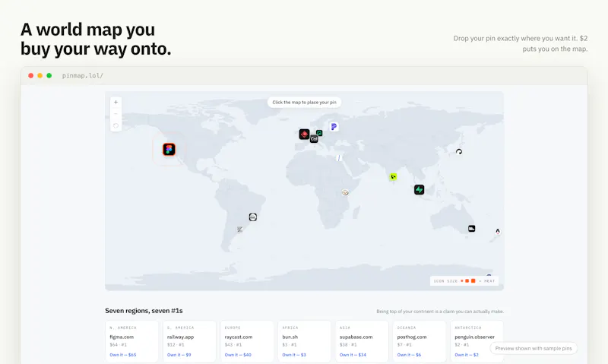Click 'Own it — $2' on penguin.observer card
Image resolution: width=608 pixels, height=364 pixels.
pyautogui.click(x=467, y=355)
